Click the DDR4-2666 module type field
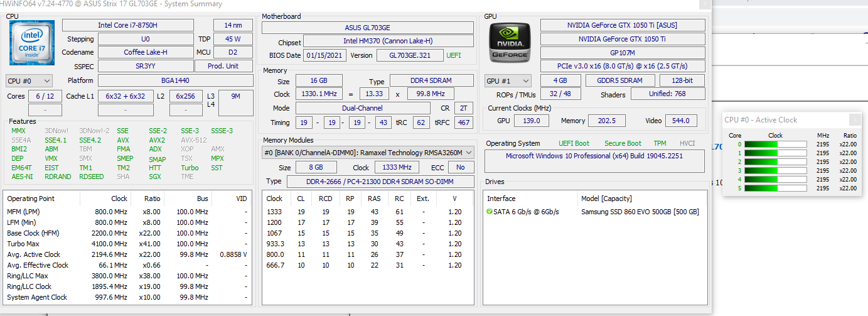The height and width of the screenshot is (316, 868). click(x=380, y=182)
